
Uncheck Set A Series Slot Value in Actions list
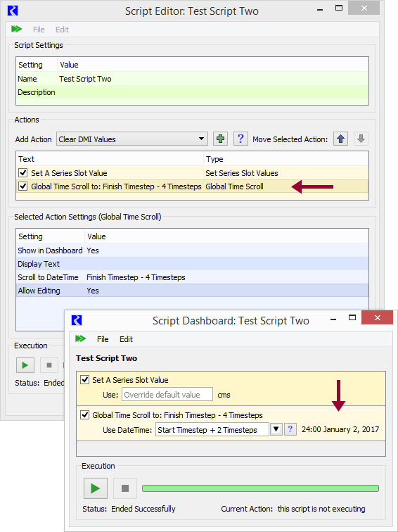tap(23, 173)
